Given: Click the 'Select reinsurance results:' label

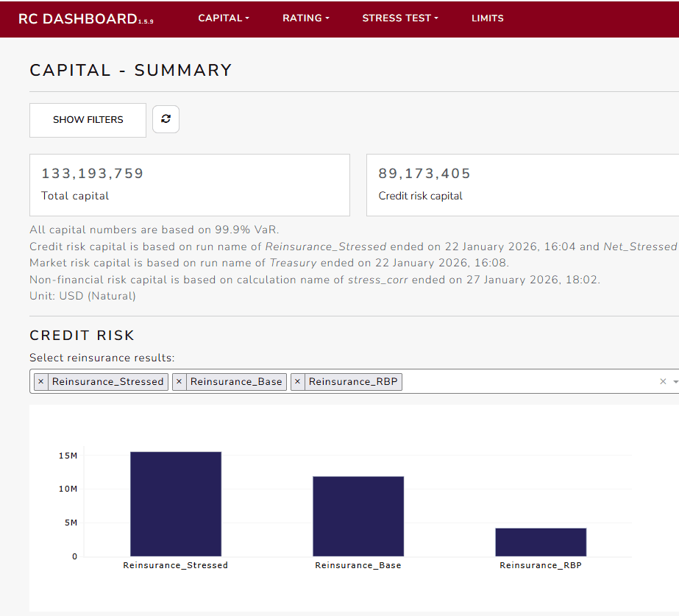Looking at the screenshot, I should point(102,358).
